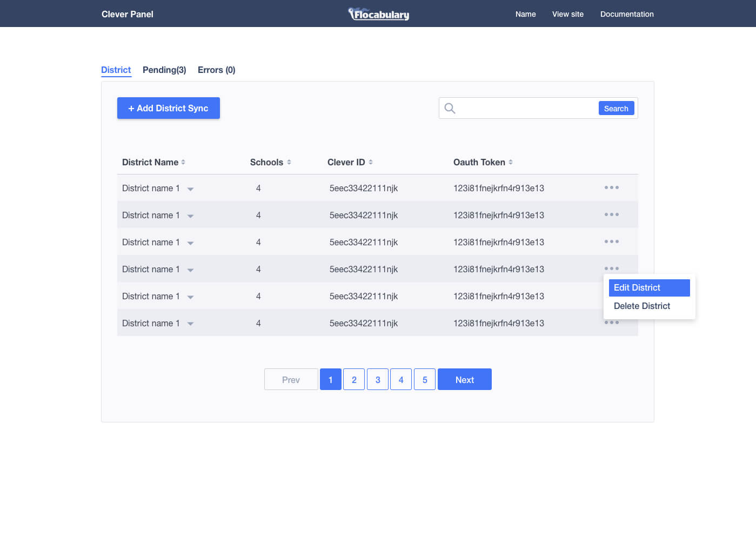Screen dimensions: 756x551
Task: Open the Pending(3) tab
Action: point(164,70)
